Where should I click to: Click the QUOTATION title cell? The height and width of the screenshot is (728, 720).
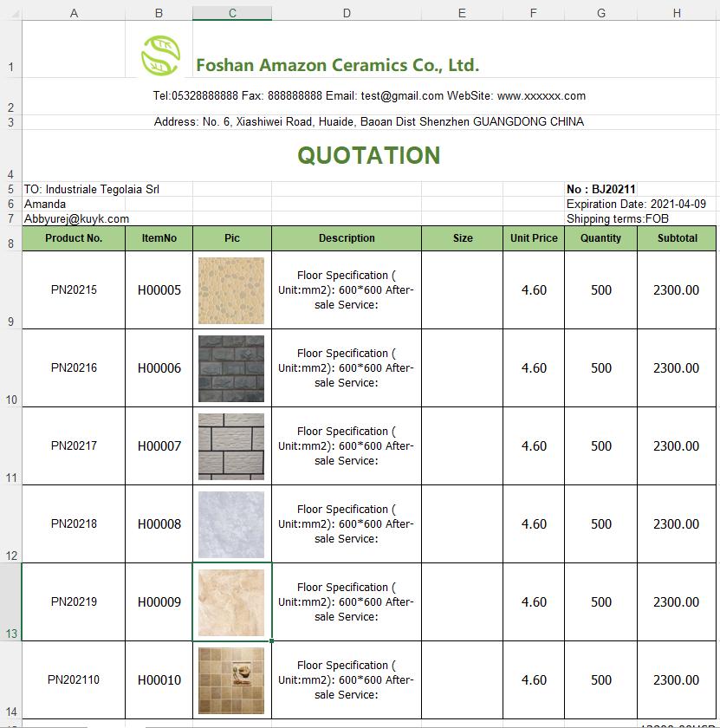click(x=369, y=155)
